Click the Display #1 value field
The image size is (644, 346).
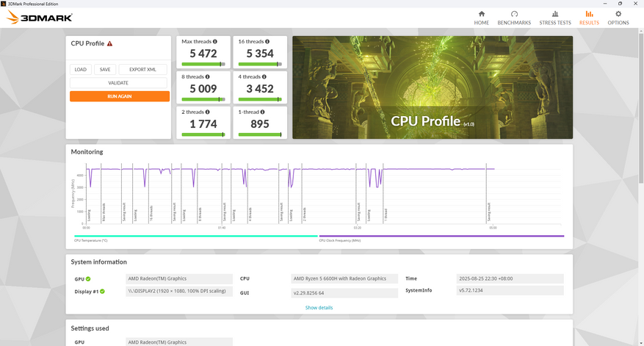tap(179, 291)
